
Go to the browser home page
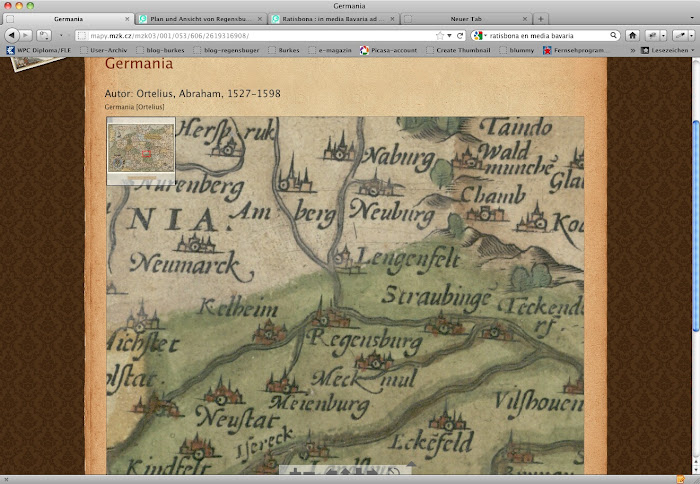point(632,34)
